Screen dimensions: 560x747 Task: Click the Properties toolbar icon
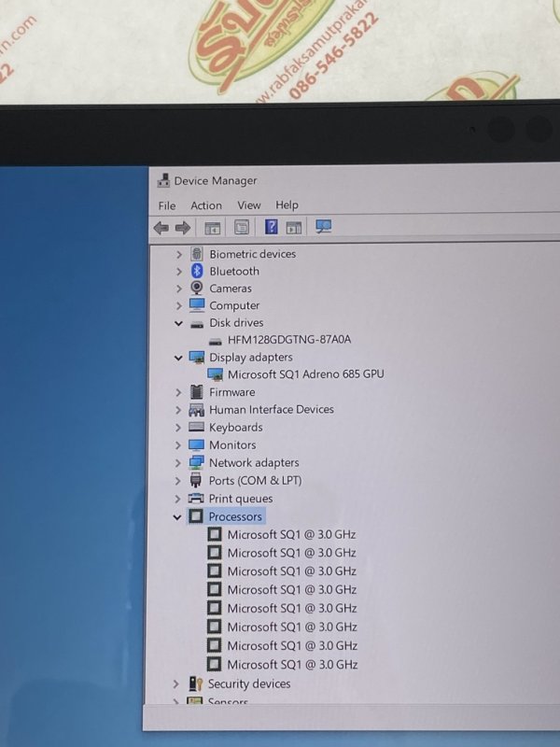(242, 227)
